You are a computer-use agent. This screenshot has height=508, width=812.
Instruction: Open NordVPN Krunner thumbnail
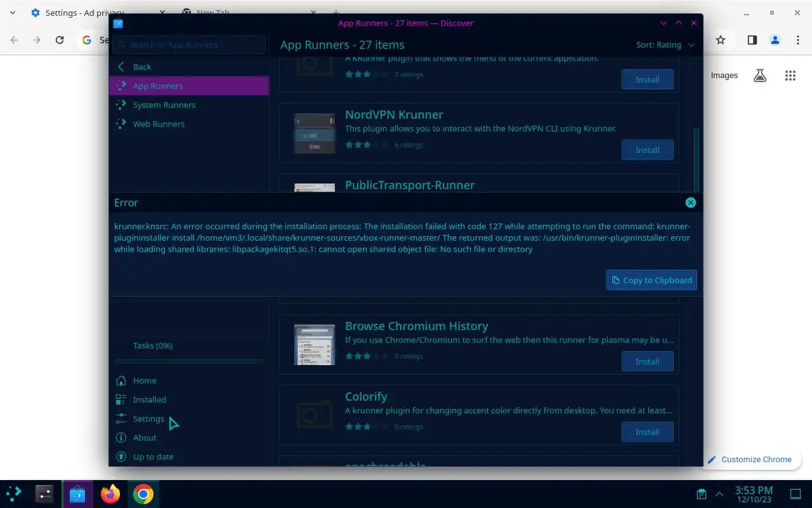[315, 133]
